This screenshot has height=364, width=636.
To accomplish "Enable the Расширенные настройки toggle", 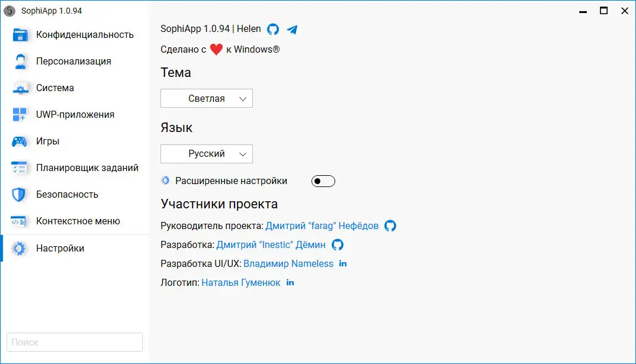I will tap(323, 181).
